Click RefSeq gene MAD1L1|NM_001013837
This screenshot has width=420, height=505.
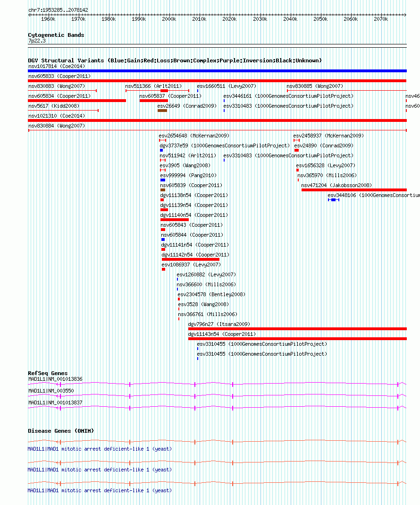click(55, 402)
